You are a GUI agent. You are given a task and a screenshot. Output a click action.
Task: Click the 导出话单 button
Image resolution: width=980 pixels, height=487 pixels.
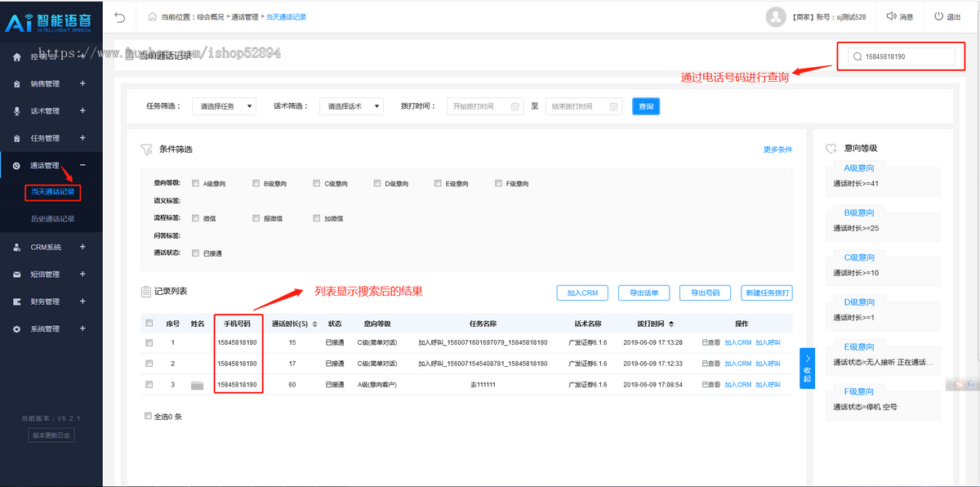coord(644,293)
